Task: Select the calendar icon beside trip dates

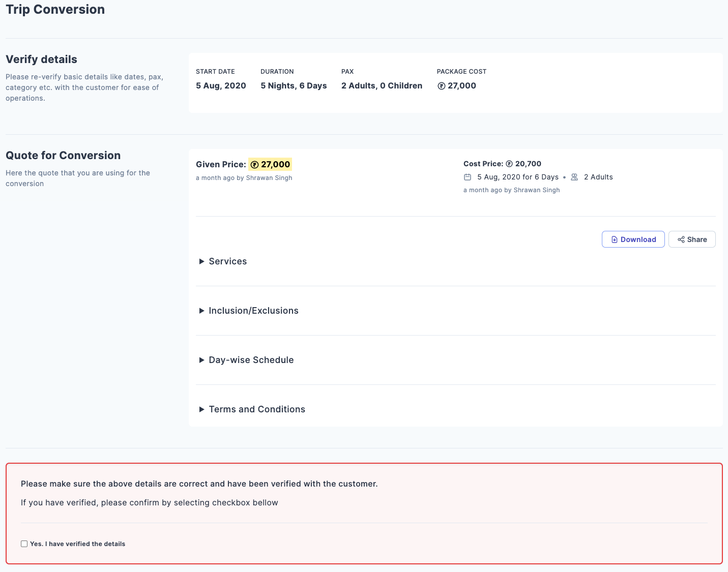Action: pos(468,176)
